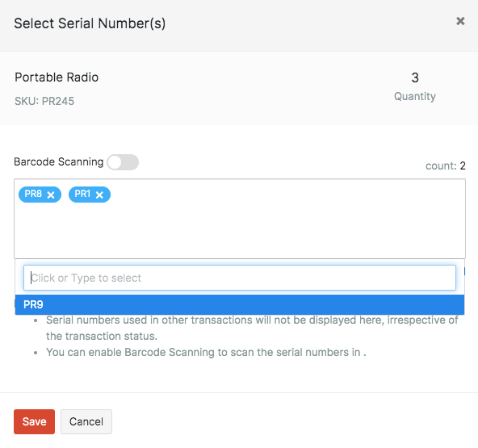Save the selected serial numbers
Screen dimensions: 478x448
[34, 421]
